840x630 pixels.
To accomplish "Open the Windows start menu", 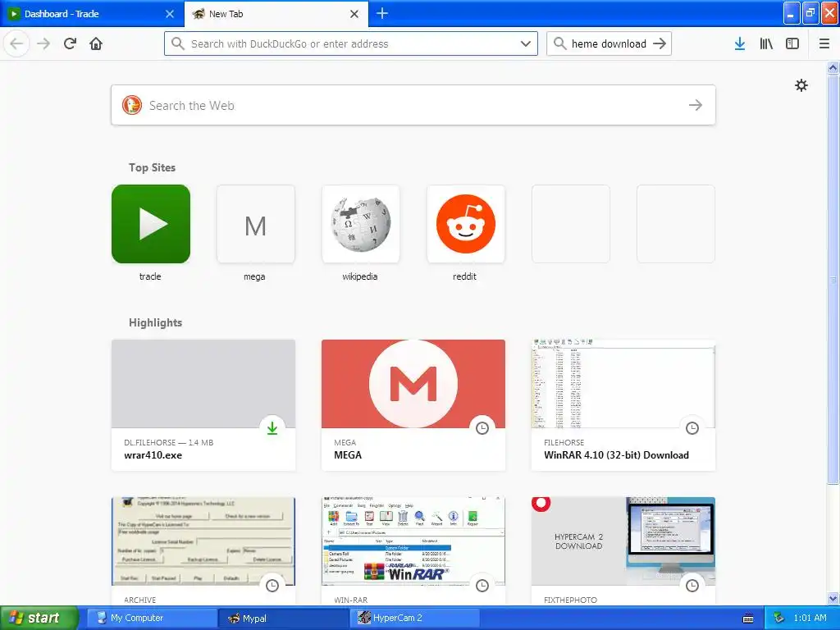I will pyautogui.click(x=39, y=619).
